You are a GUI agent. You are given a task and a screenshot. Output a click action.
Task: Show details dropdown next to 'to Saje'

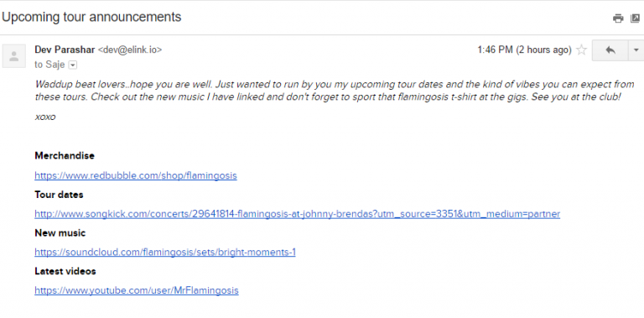pos(72,65)
